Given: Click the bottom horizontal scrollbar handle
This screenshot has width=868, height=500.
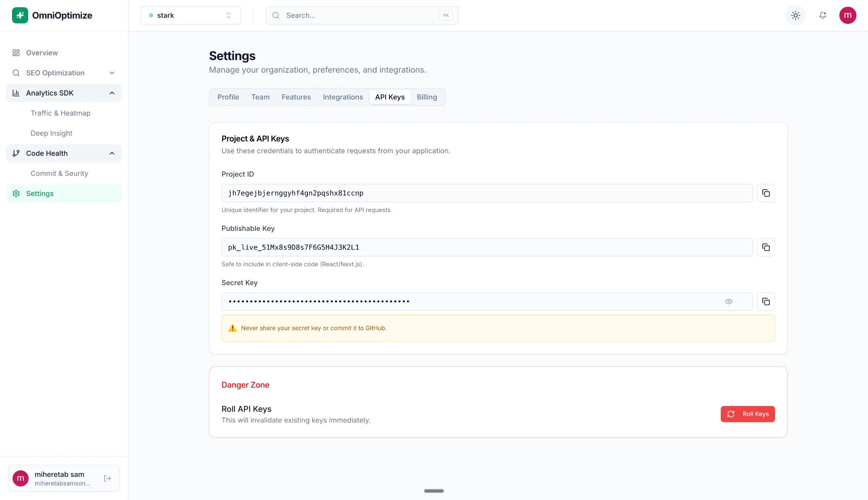Looking at the screenshot, I should [434, 491].
